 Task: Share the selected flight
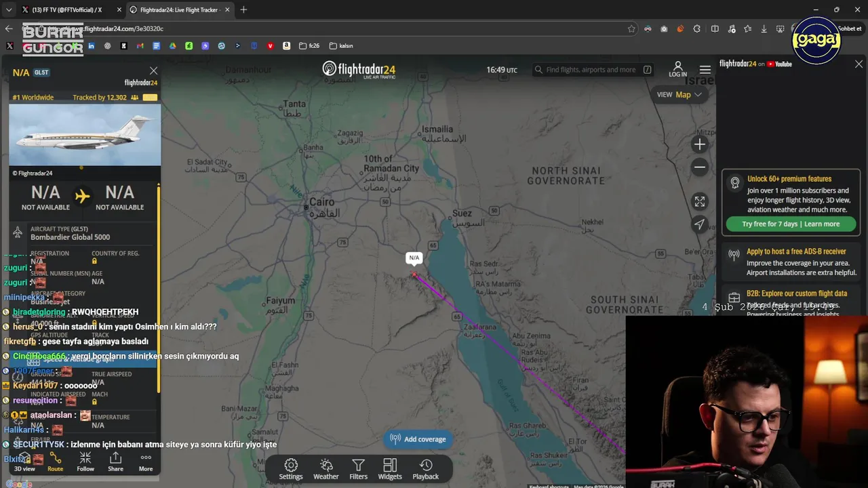(x=115, y=462)
